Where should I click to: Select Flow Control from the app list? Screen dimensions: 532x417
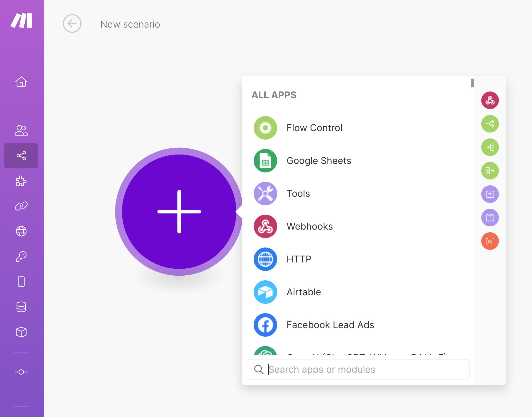pos(314,128)
